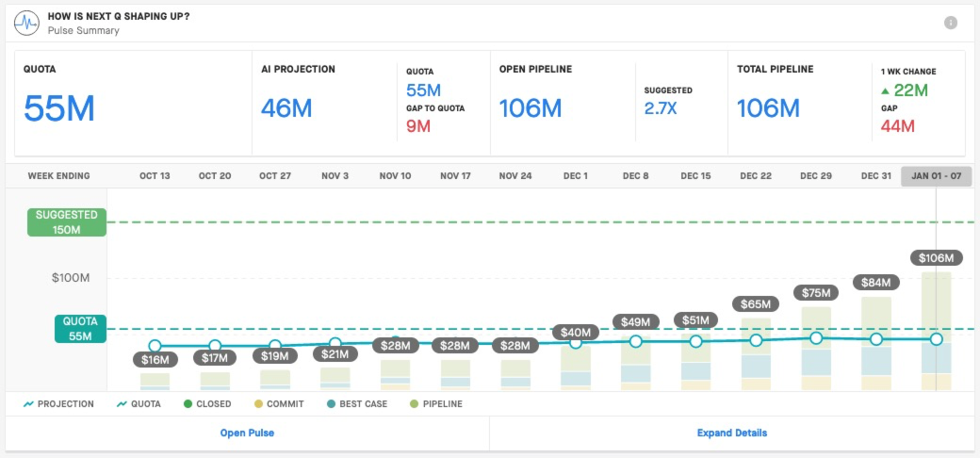Click the $51M bar label
980x458 pixels.
(x=695, y=320)
